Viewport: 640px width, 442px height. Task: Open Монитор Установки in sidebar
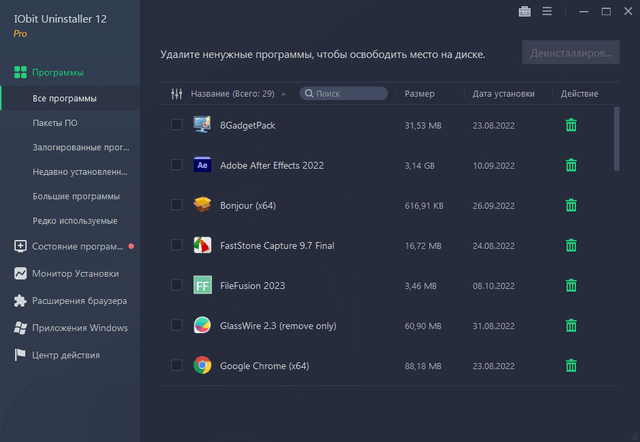coord(75,273)
